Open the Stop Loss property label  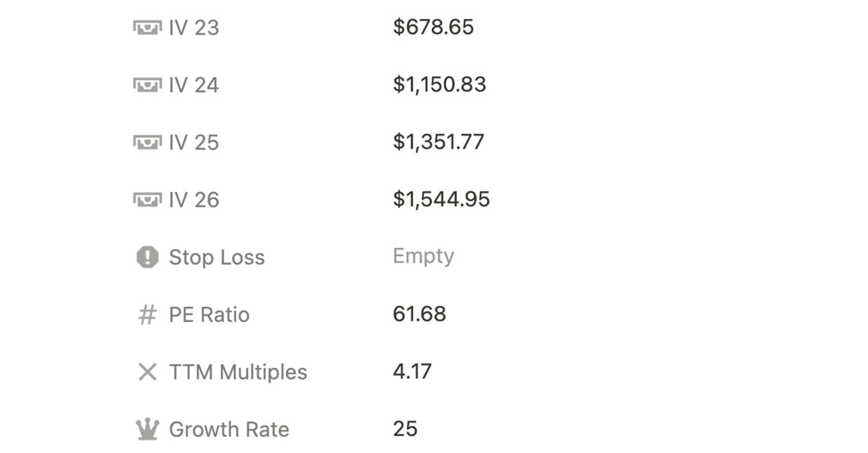[x=217, y=257]
